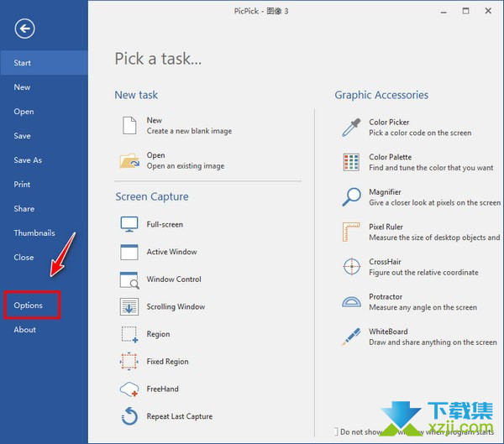504x444 pixels.
Task: Select Share in the sidebar menu
Action: [x=24, y=209]
